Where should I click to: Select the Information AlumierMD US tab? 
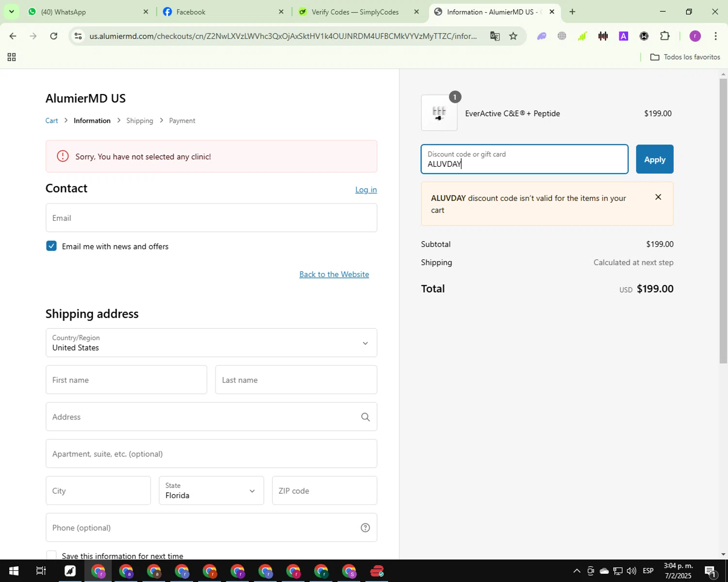click(x=494, y=12)
